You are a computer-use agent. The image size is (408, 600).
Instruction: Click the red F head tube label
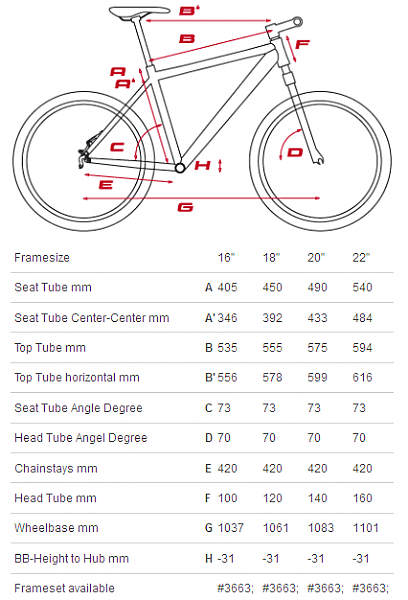pos(302,44)
